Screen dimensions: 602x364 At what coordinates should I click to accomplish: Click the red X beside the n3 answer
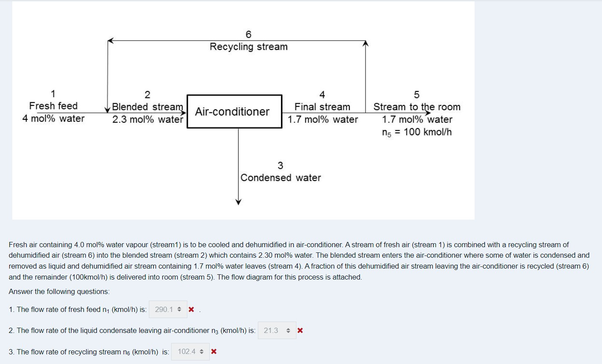[300, 331]
